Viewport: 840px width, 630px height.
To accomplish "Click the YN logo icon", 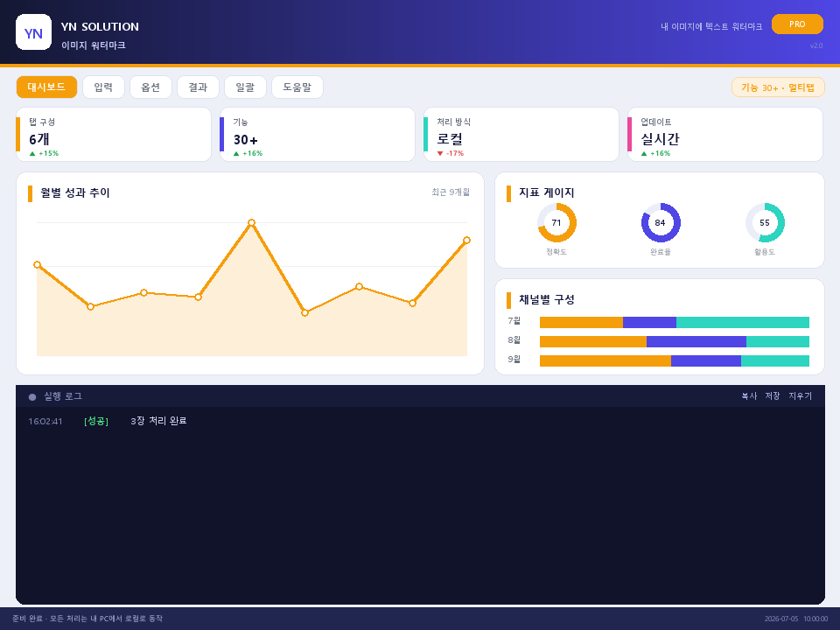I will tap(34, 32).
